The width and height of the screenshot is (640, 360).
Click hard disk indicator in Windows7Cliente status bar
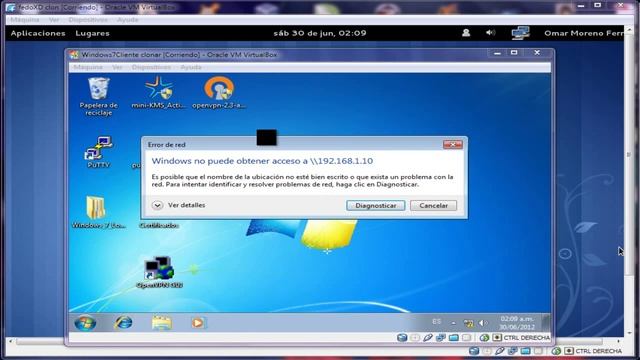[402, 338]
